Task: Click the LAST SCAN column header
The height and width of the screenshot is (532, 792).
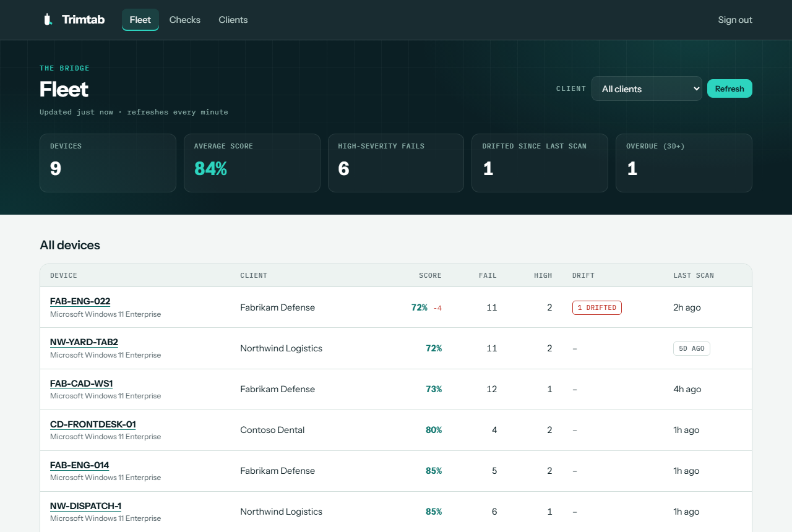Action: pos(694,275)
